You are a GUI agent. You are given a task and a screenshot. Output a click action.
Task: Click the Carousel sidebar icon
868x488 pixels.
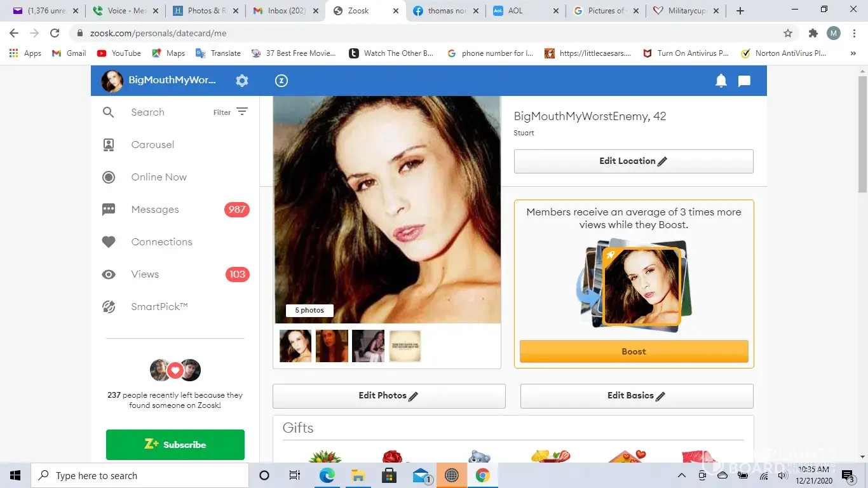click(x=109, y=145)
